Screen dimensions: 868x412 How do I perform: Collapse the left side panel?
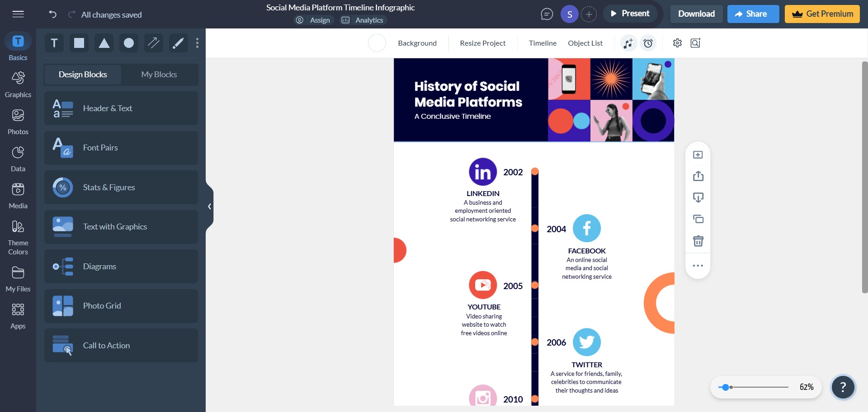209,206
